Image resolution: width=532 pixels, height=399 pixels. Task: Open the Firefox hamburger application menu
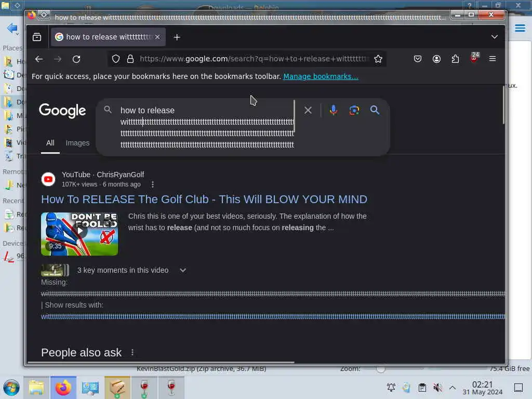point(493,59)
